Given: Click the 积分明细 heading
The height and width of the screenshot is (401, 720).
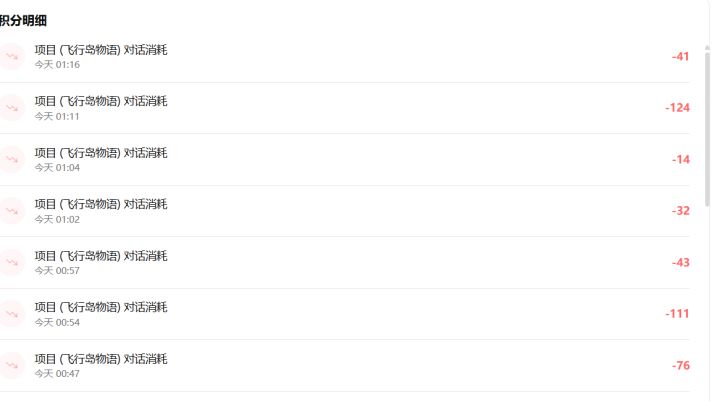Looking at the screenshot, I should 23,21.
